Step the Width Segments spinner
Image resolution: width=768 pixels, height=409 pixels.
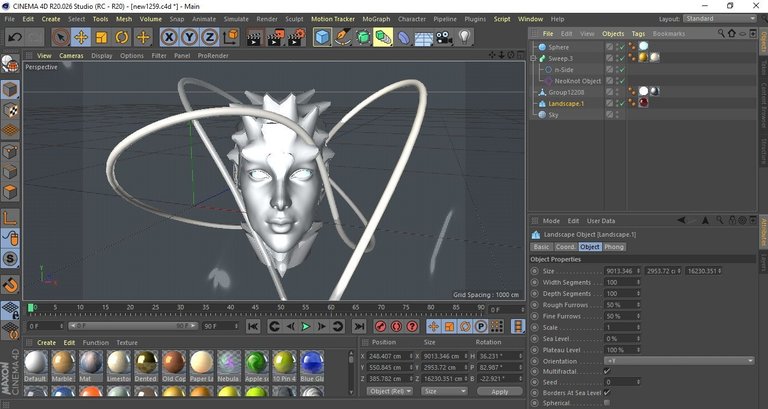(x=638, y=282)
